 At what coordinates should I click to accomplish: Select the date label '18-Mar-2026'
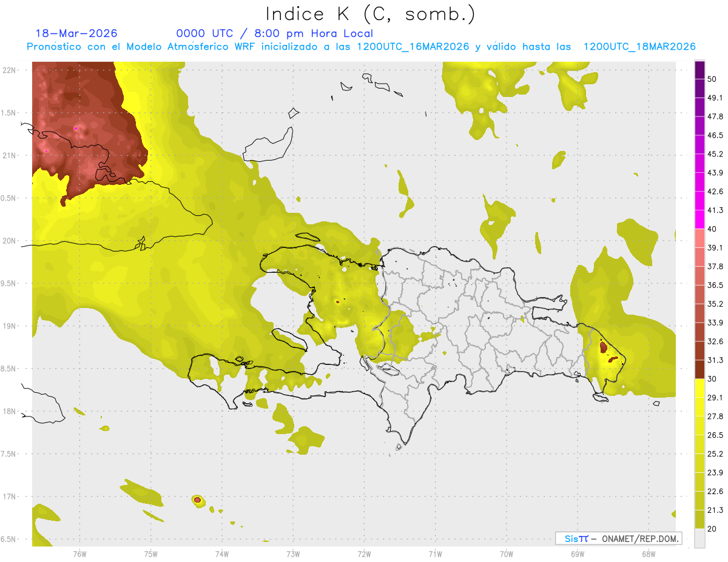click(x=76, y=33)
